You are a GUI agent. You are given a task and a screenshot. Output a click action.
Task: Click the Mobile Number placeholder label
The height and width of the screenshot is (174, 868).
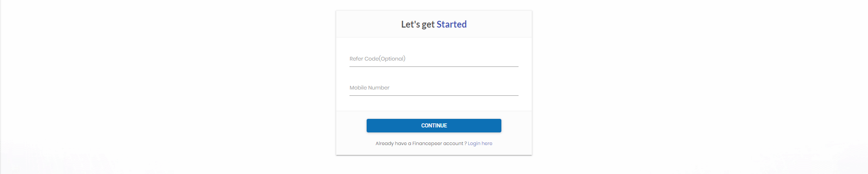pyautogui.click(x=369, y=88)
